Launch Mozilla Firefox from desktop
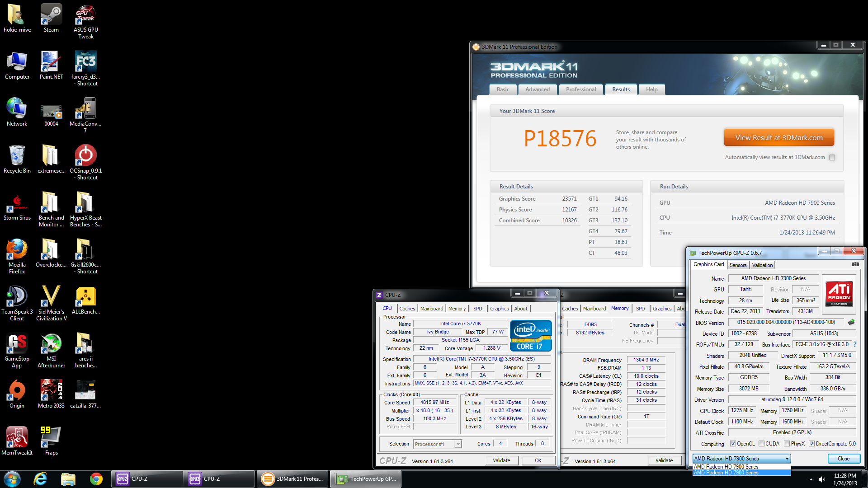 coord(17,256)
